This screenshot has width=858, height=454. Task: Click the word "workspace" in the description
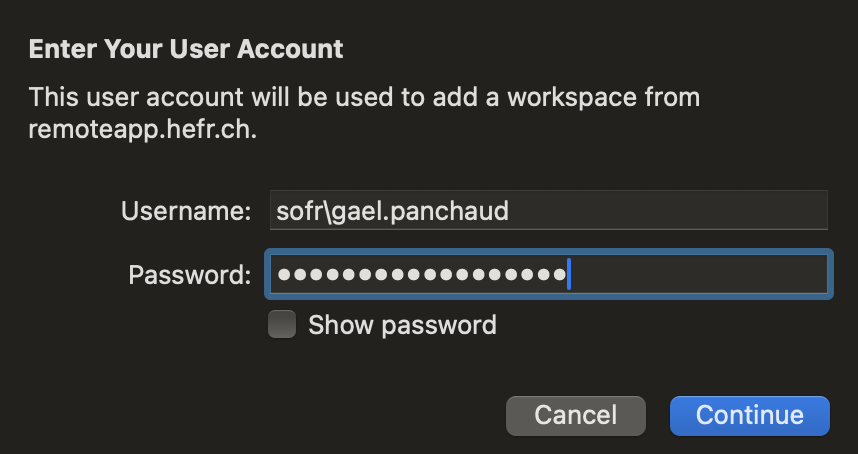coord(572,98)
